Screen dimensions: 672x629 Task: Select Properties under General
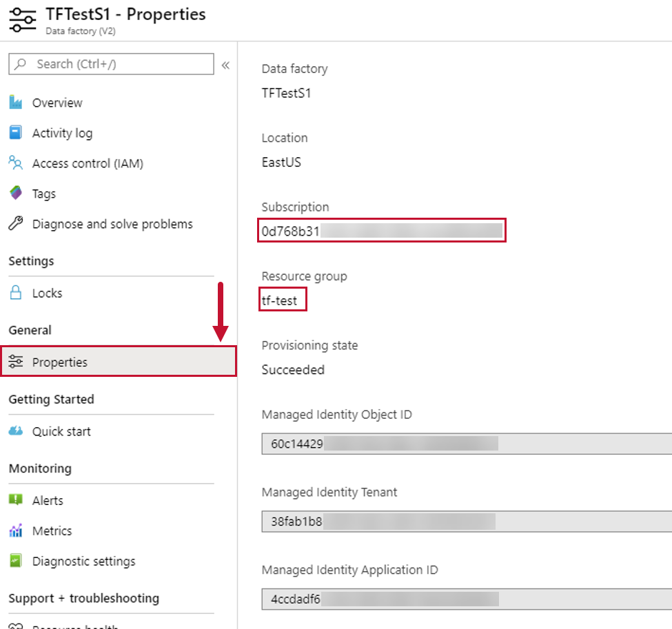(x=119, y=362)
